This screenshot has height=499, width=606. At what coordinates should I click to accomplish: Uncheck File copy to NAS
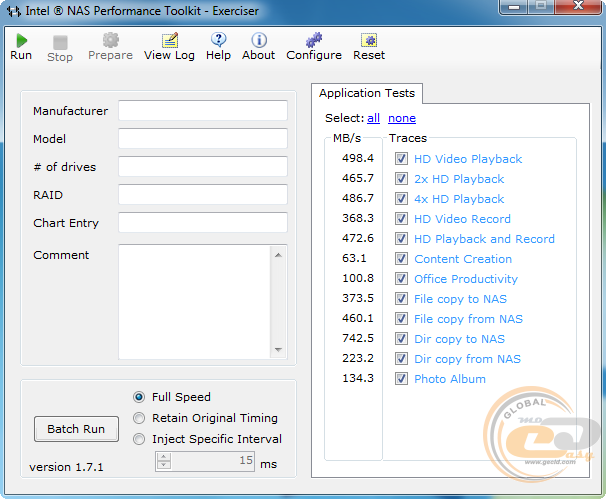click(x=401, y=298)
